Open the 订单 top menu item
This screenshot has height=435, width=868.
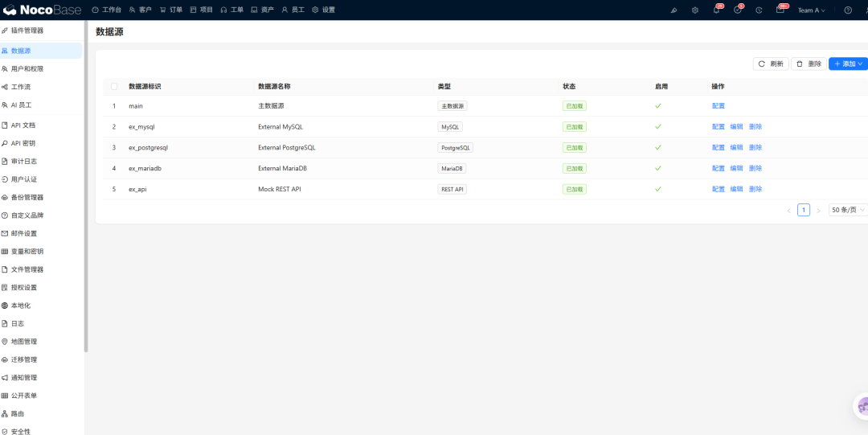(170, 10)
